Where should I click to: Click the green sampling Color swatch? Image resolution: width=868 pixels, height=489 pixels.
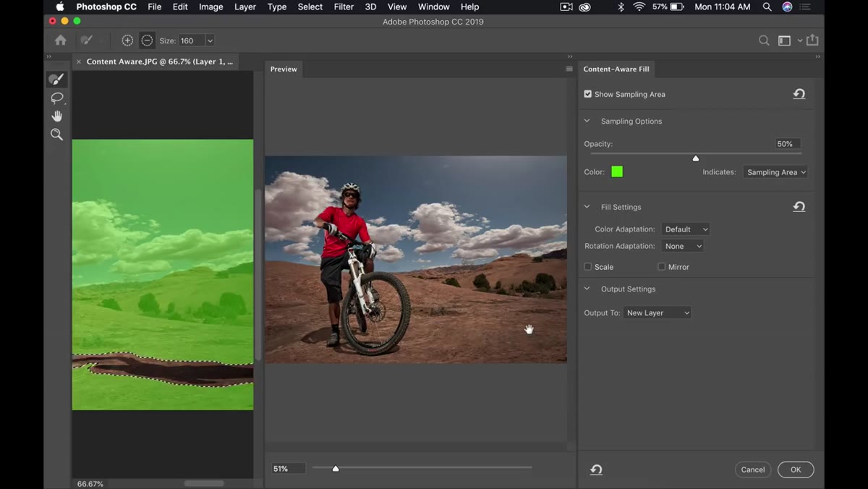point(617,171)
